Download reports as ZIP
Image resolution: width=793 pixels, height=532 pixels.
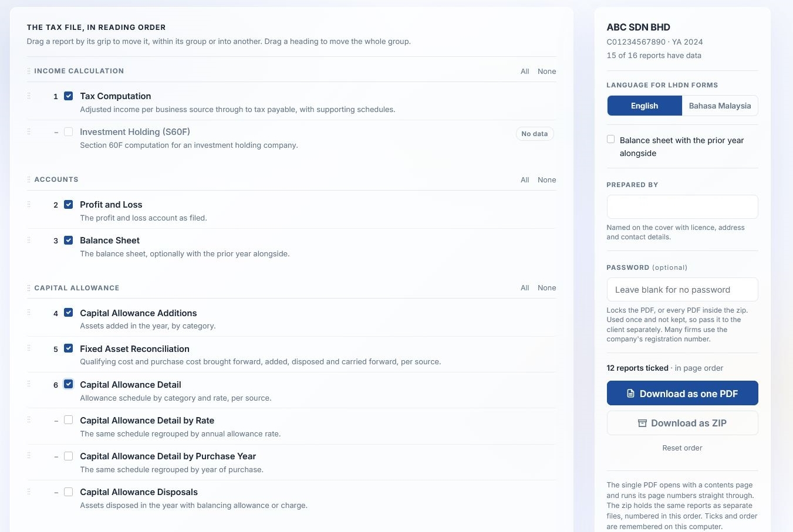[682, 423]
